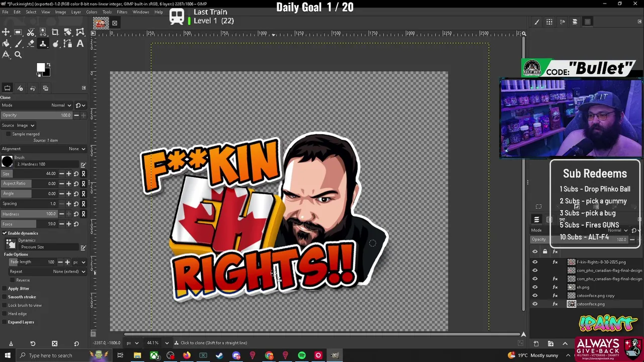Screen dimensions: 644x362
Task: Enable Apply Jitter option
Action: coord(5,289)
